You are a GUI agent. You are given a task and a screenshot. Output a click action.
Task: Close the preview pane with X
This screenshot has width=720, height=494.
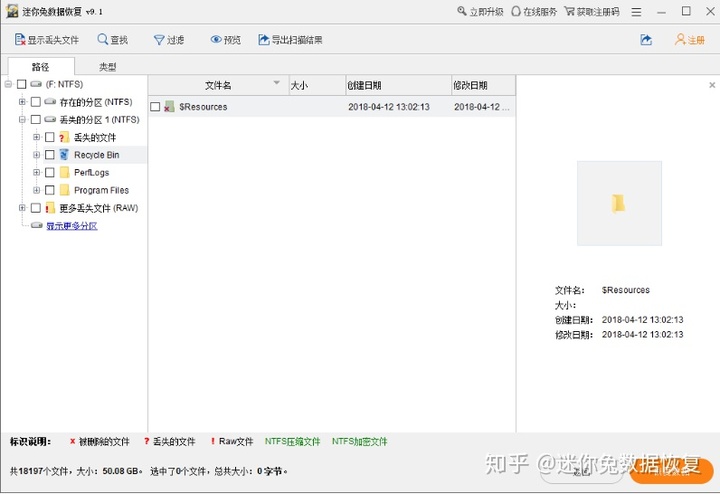(x=712, y=85)
